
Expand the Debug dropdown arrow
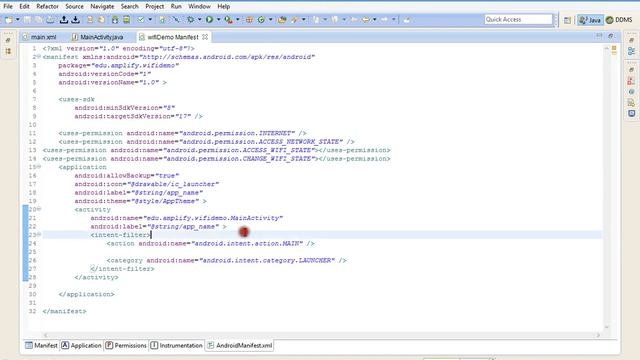click(x=199, y=20)
